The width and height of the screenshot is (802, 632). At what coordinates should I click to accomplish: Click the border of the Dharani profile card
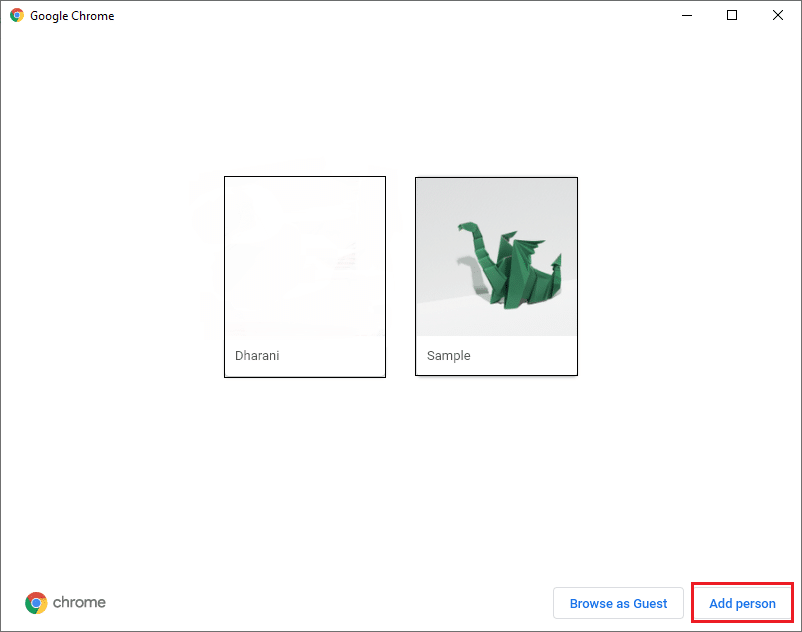[x=225, y=276]
